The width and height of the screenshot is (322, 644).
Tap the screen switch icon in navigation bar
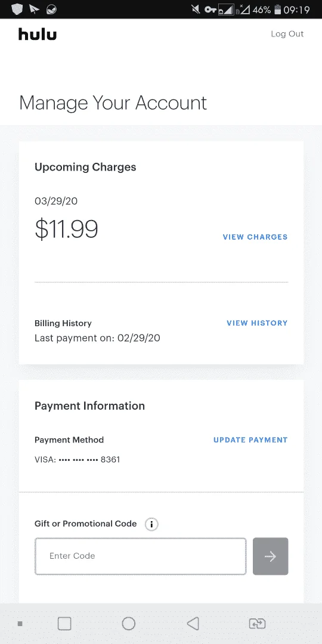[x=258, y=624]
